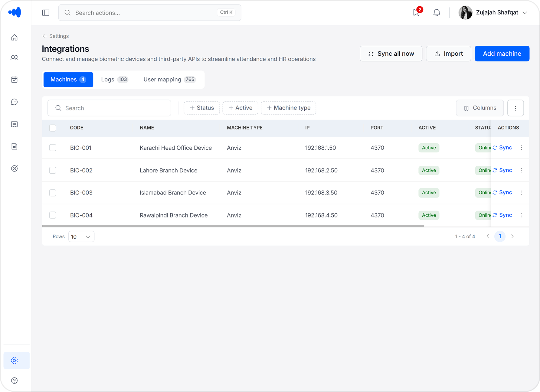Open the Columns chooser

tap(480, 108)
